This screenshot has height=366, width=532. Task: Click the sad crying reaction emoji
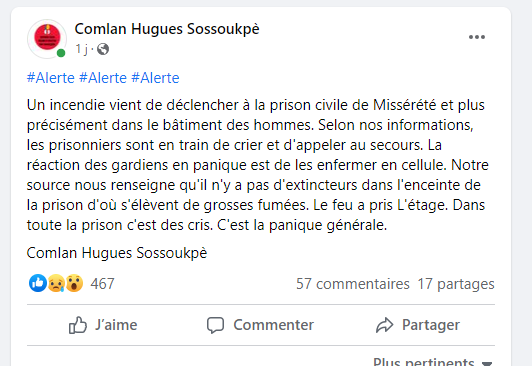tap(56, 283)
